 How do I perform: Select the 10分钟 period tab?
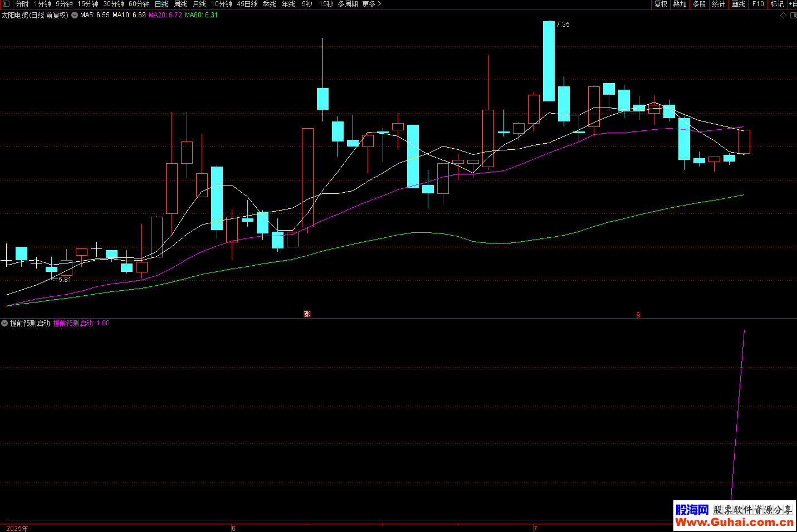coord(222,4)
